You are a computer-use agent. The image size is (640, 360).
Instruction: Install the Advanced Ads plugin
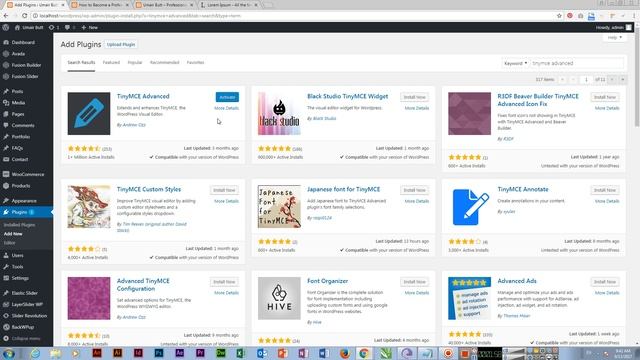coord(604,282)
